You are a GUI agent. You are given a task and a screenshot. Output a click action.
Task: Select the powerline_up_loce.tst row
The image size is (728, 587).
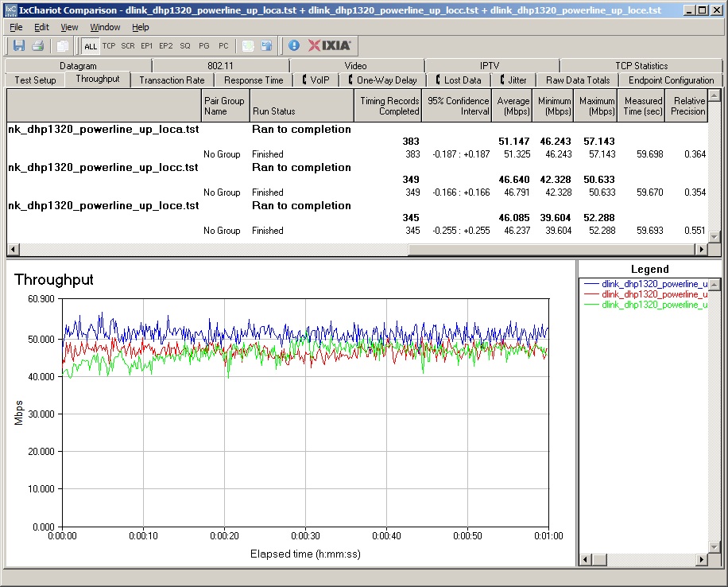tap(358, 205)
